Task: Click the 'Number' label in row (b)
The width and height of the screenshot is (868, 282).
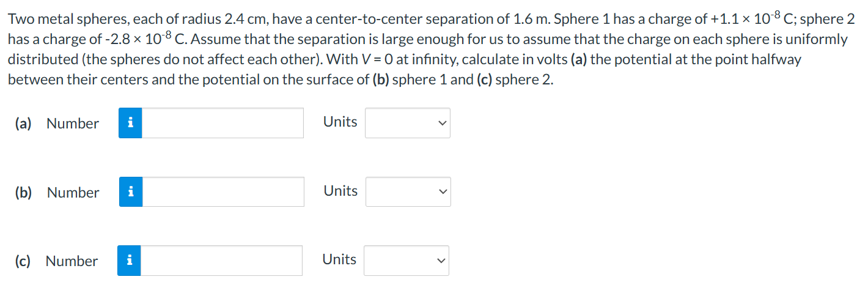Action: (x=73, y=193)
